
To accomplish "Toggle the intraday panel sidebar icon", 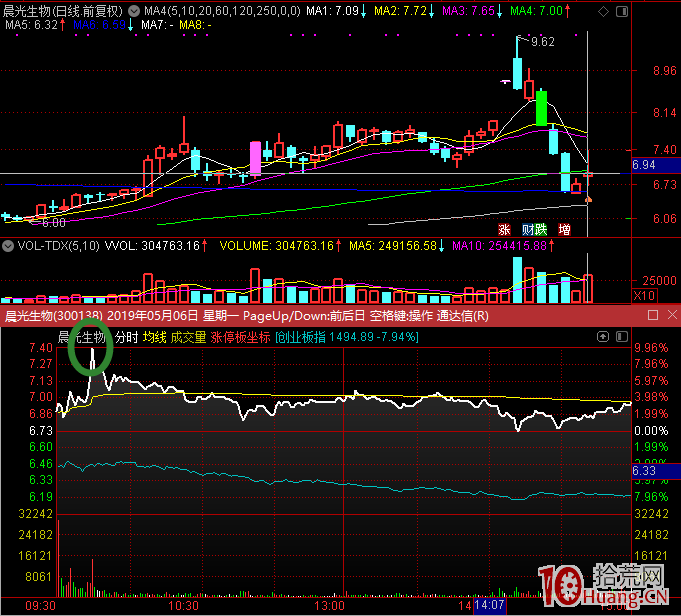I will tap(622, 337).
